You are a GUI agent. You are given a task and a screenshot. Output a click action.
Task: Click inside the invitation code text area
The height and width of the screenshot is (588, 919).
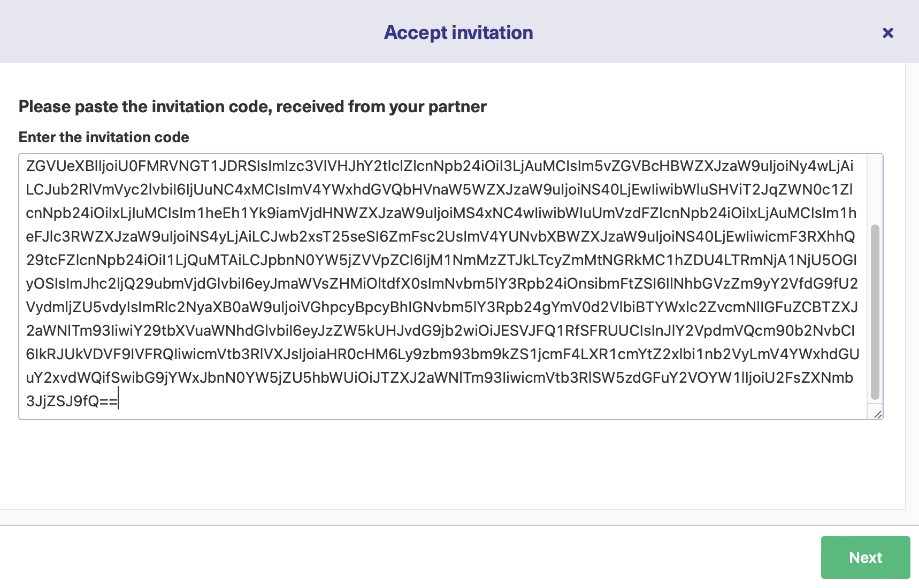[450, 287]
